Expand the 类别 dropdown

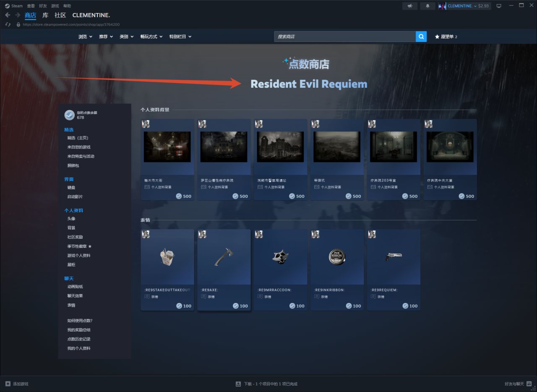coord(126,37)
